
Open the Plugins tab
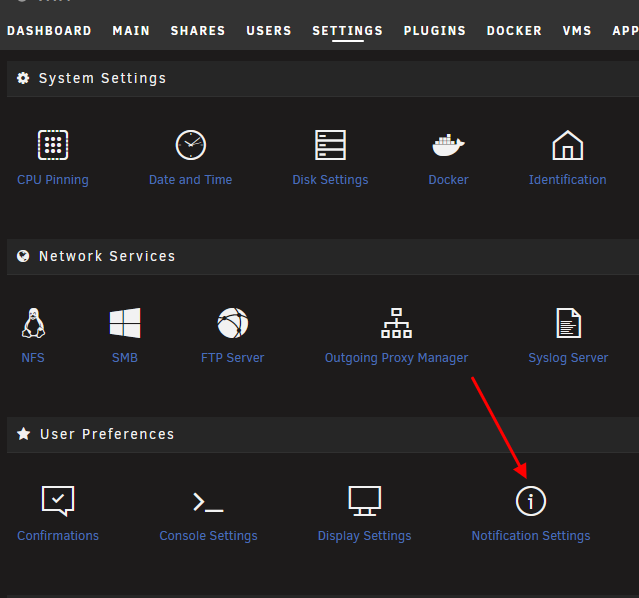pyautogui.click(x=435, y=31)
